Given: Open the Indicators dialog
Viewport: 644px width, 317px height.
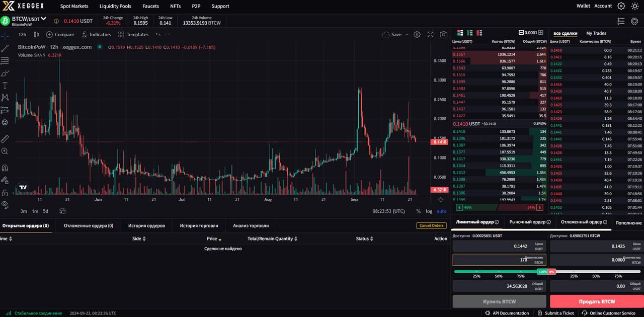Looking at the screenshot, I should (96, 35).
